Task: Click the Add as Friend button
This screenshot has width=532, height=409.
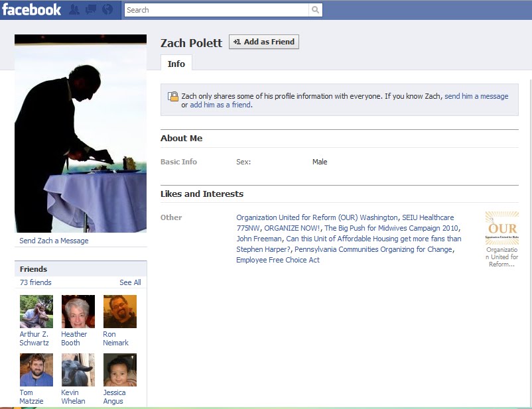Action: 264,42
